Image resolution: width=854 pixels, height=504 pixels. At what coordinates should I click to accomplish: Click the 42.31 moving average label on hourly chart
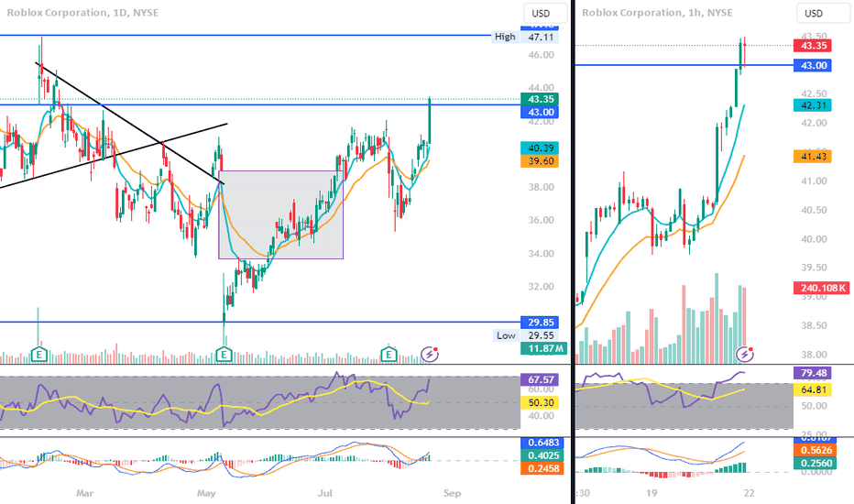click(813, 105)
